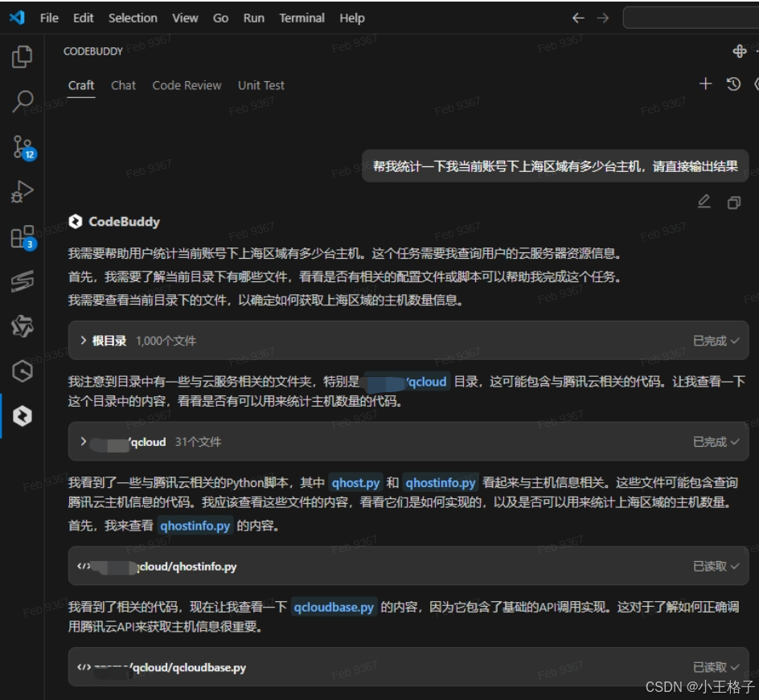Switch to the Unit Test tab

click(x=261, y=86)
